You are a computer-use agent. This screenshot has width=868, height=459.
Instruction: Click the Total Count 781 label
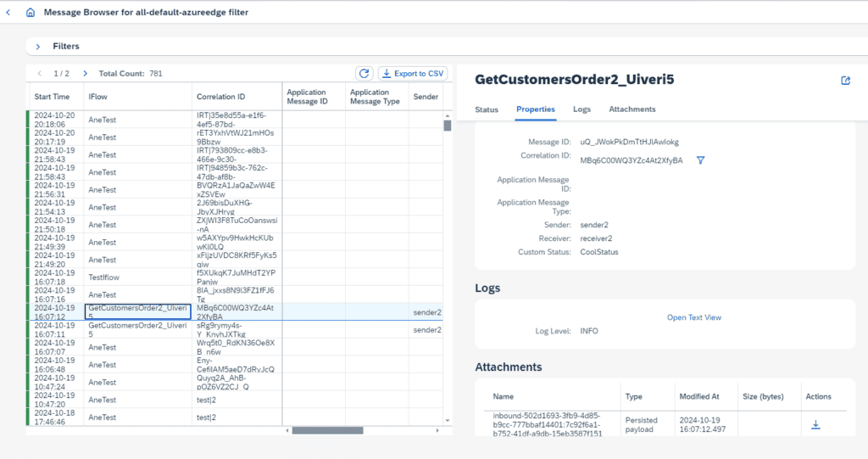(131, 73)
